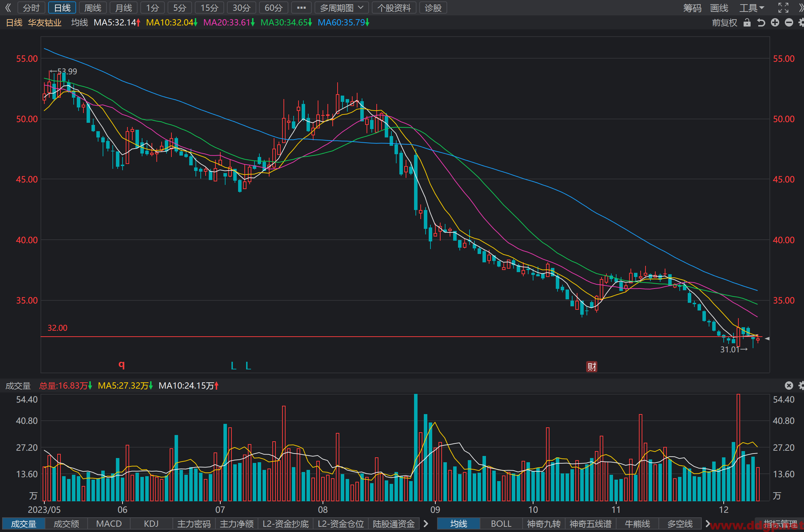Click the undo arrow icon in chart toolbar

pos(761,23)
